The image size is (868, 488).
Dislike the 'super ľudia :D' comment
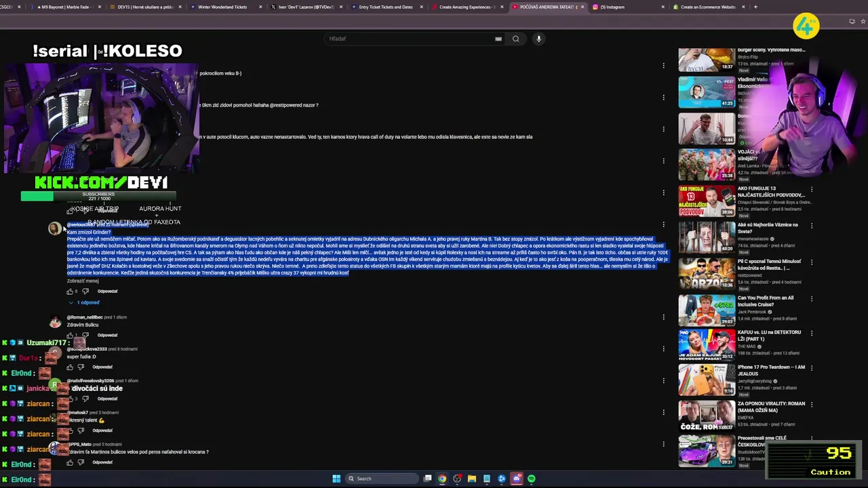point(81,367)
